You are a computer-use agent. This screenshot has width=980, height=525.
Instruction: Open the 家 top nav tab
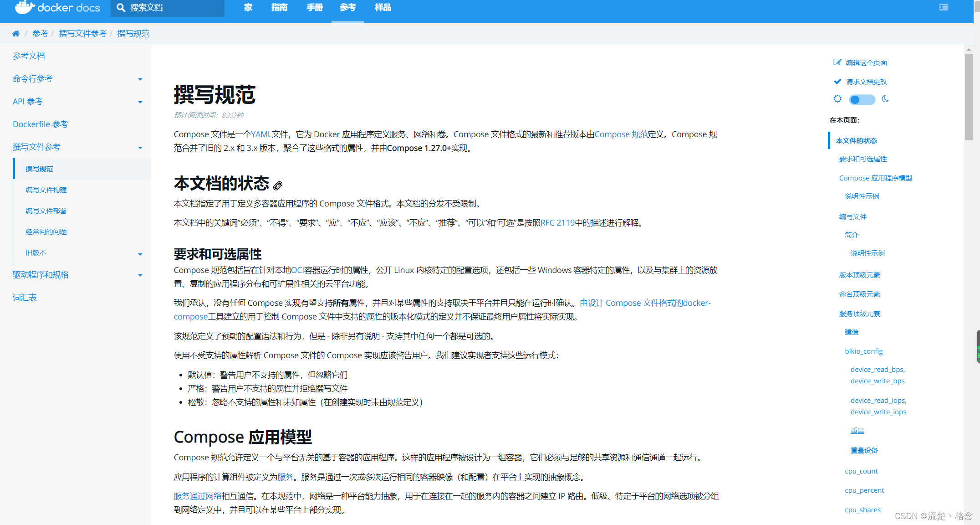248,8
